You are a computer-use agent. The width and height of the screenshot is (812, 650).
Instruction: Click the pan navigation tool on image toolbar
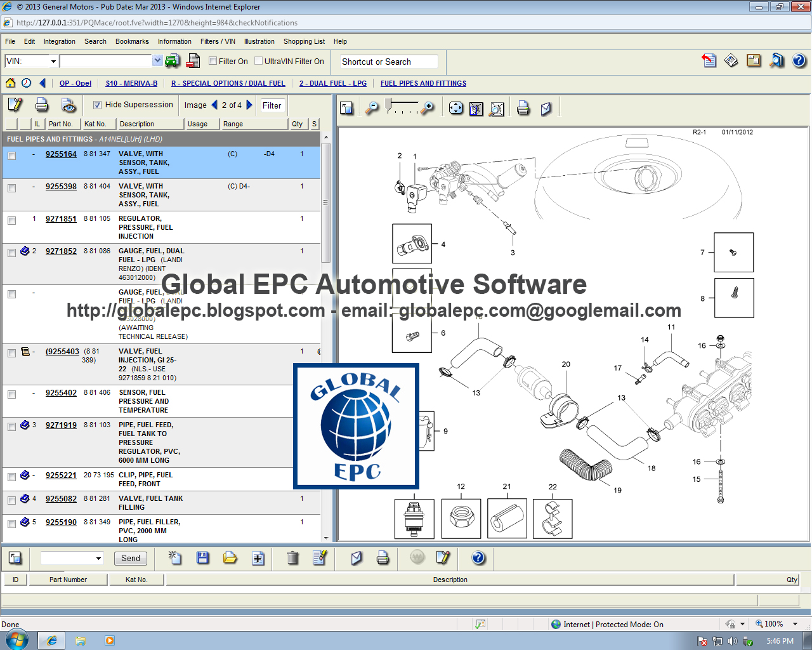click(455, 108)
